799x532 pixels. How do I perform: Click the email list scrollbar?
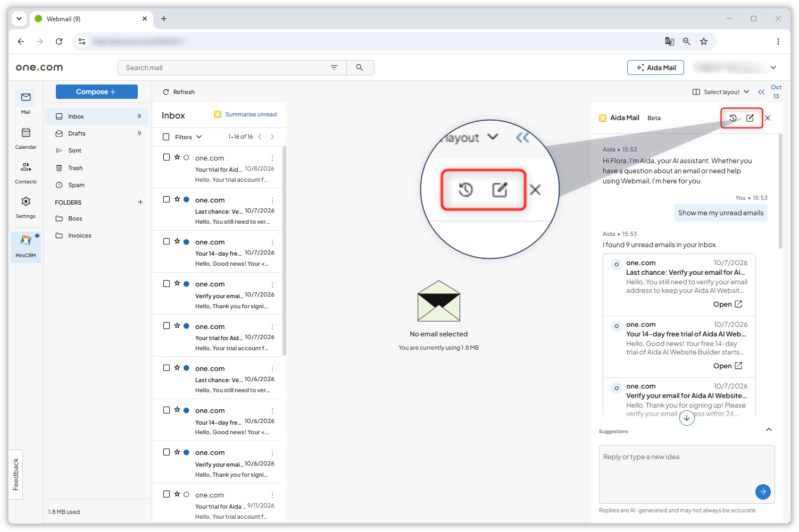pos(284,250)
